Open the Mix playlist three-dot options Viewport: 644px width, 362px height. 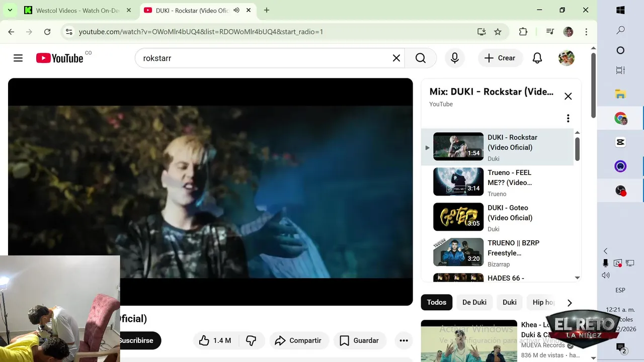pyautogui.click(x=568, y=118)
